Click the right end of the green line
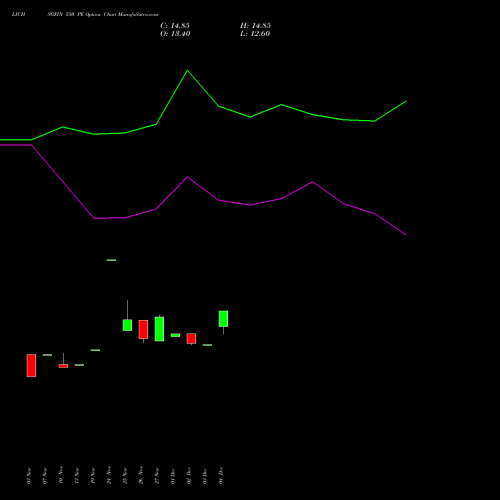500x500 pixels. click(406, 101)
